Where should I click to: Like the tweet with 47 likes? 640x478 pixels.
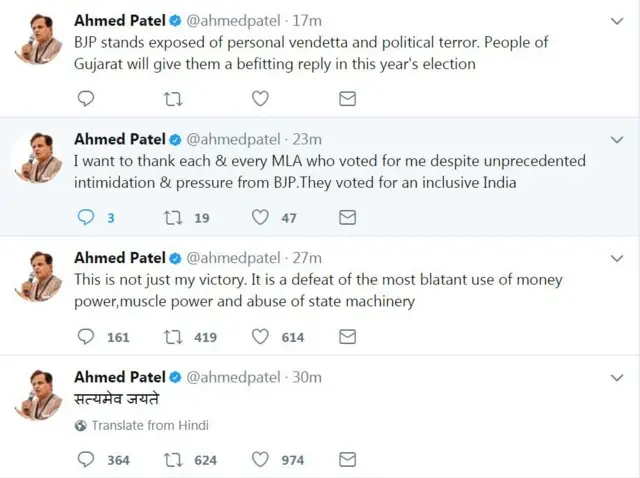(260, 217)
